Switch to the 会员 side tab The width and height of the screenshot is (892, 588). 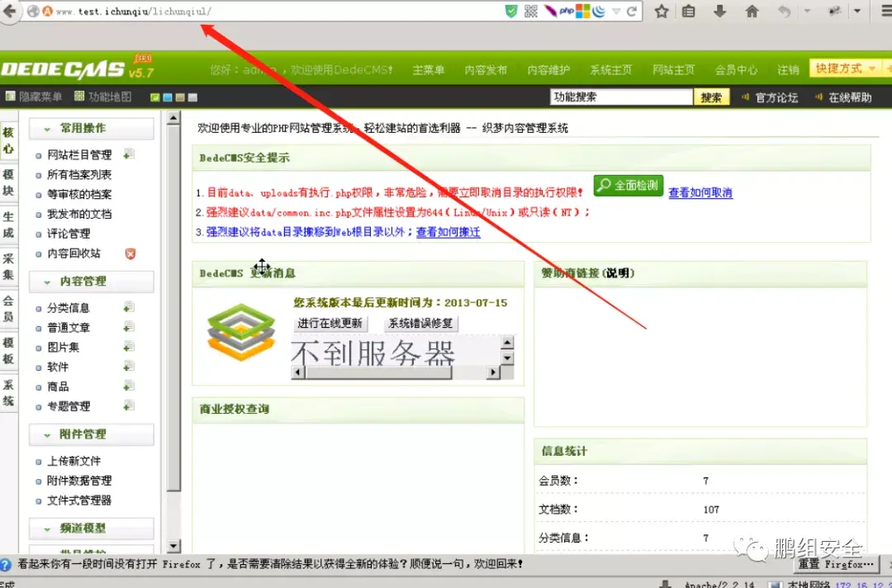[x=8, y=309]
